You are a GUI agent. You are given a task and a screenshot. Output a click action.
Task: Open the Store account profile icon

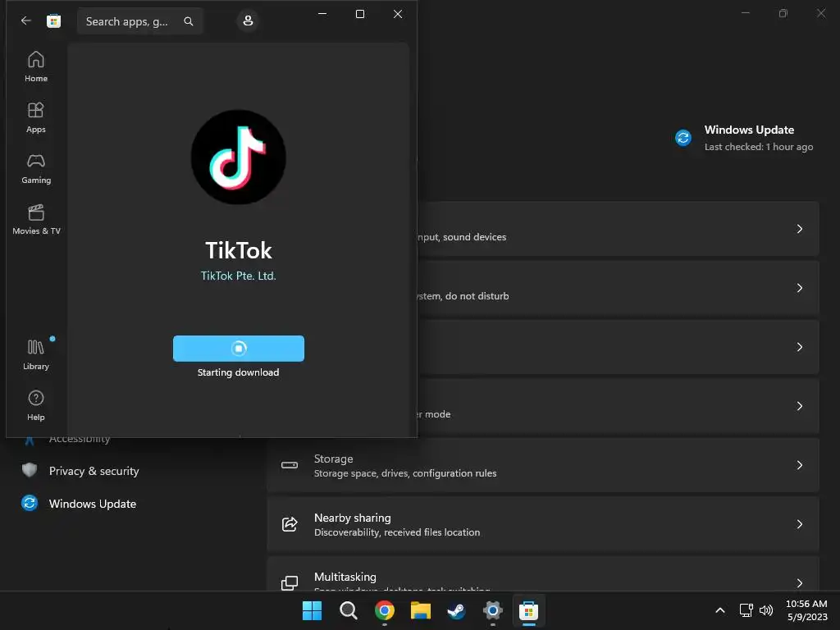[x=248, y=21]
